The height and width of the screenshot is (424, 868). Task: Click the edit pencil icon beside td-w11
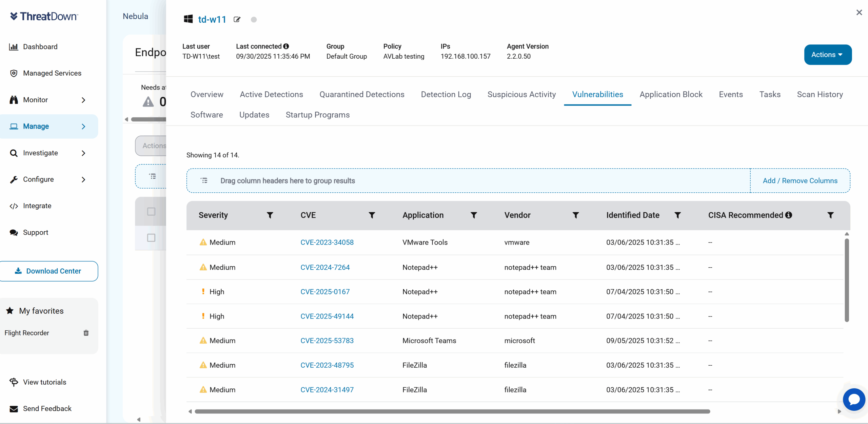tap(237, 20)
